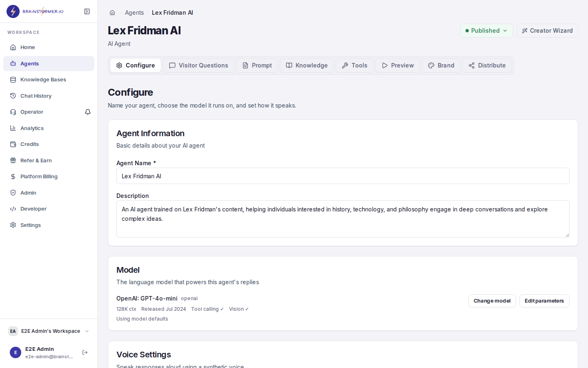
Task: Switch to the Knowledge tab
Action: [x=307, y=65]
